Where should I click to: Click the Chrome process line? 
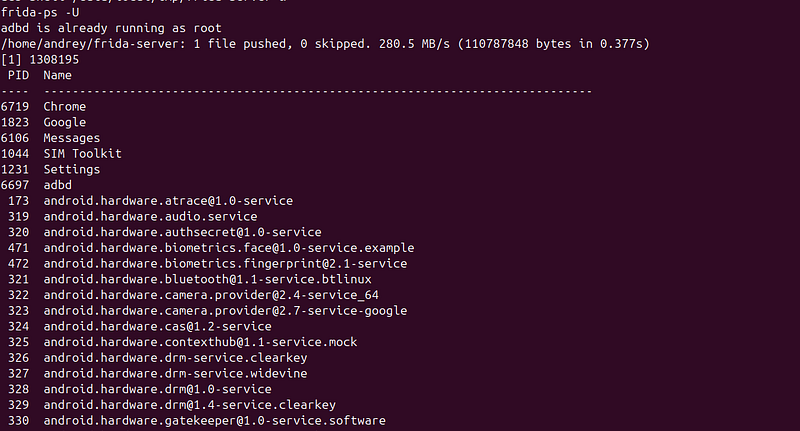(43, 107)
